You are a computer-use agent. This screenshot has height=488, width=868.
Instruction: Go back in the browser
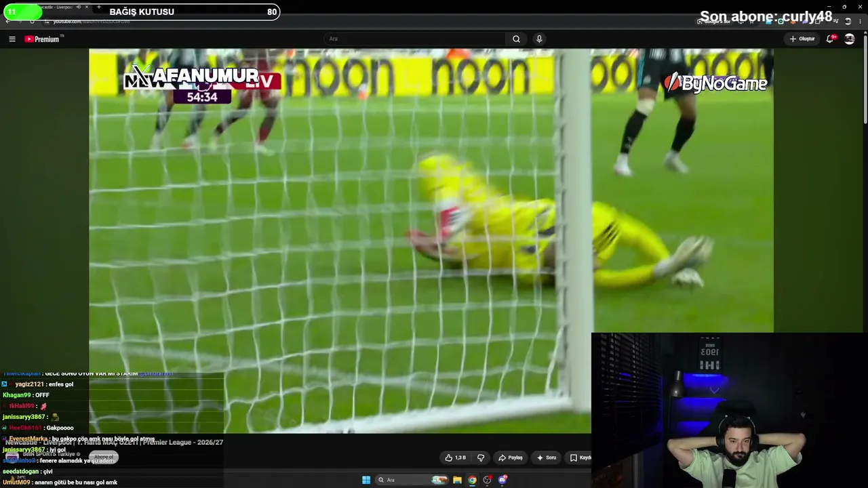pos(7,22)
